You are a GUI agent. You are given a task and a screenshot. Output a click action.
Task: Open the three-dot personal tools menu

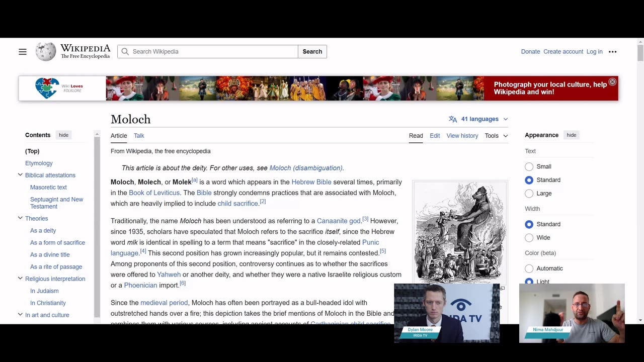pos(612,51)
